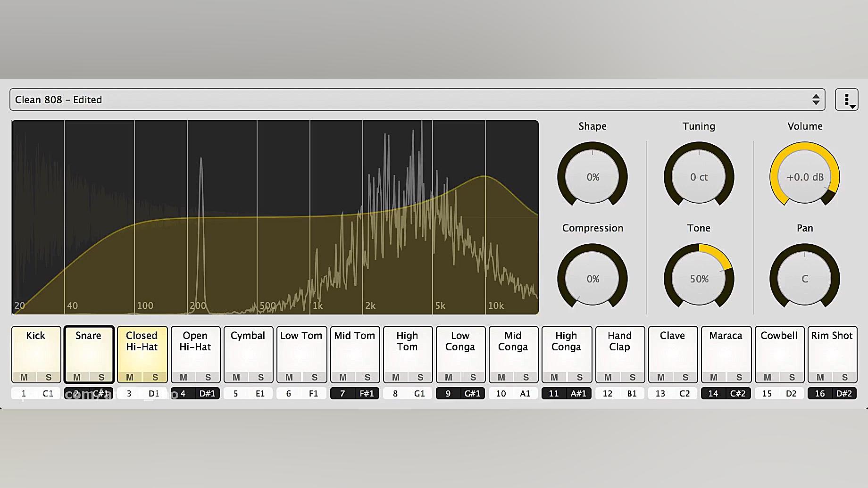This screenshot has width=868, height=488.
Task: Click the 12 B1 note label
Action: (620, 393)
